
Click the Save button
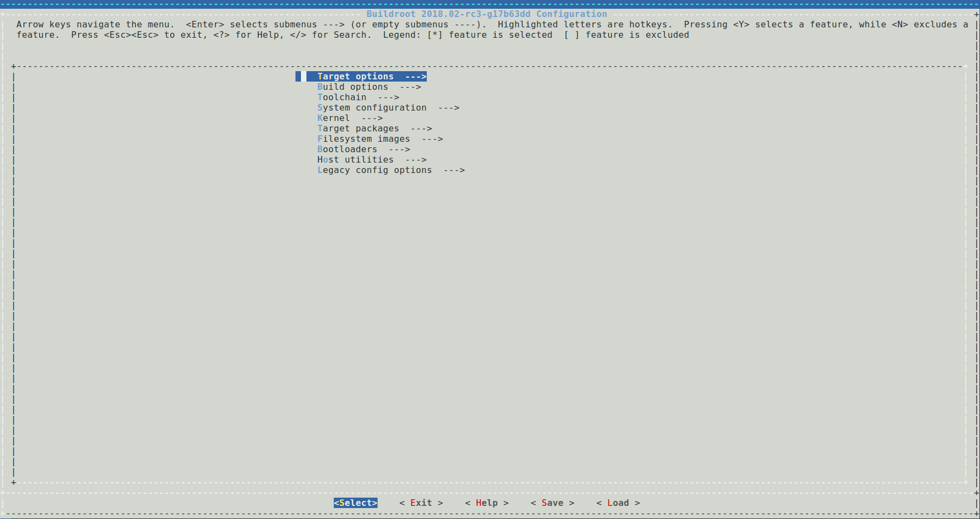coord(553,503)
